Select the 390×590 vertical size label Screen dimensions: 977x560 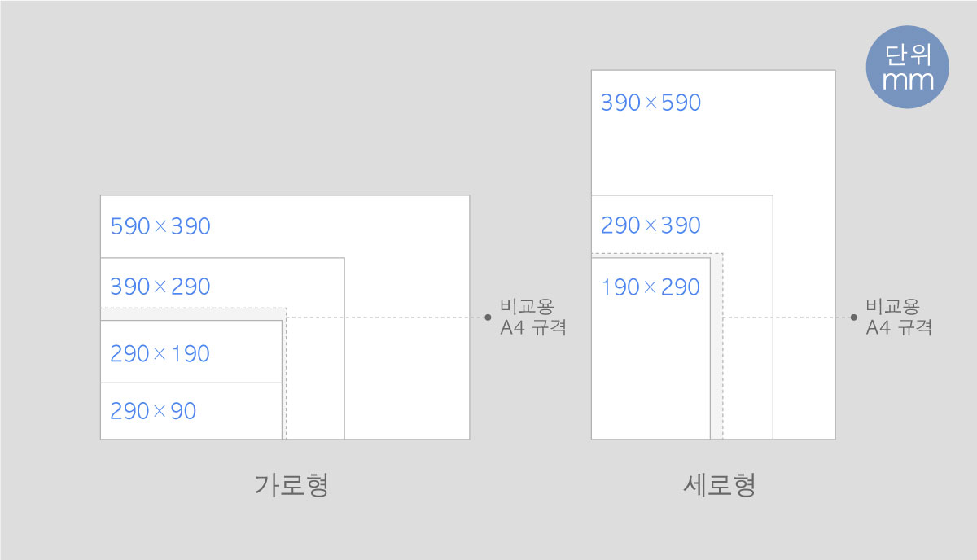(651, 103)
